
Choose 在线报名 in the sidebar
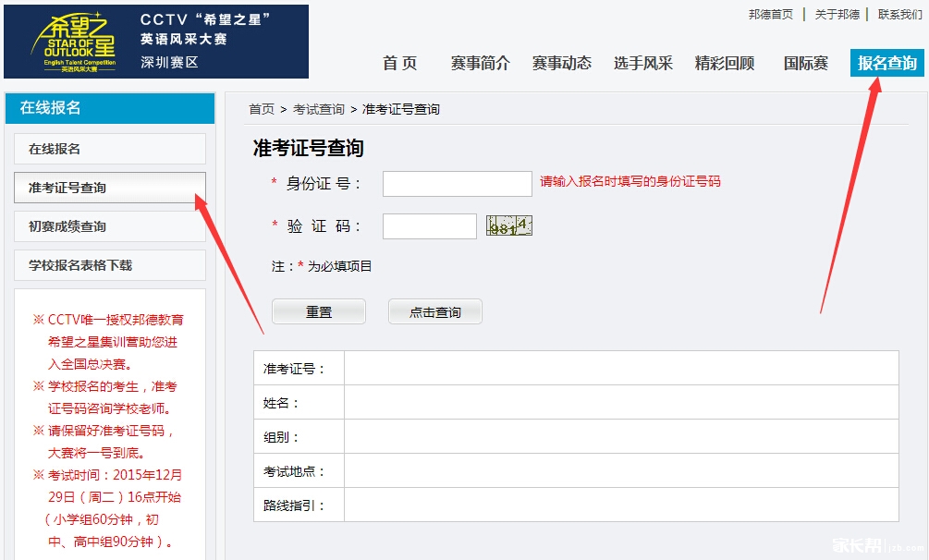click(x=110, y=149)
